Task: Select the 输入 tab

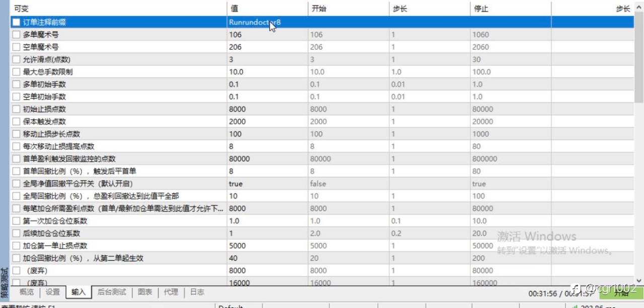Action: point(78,292)
